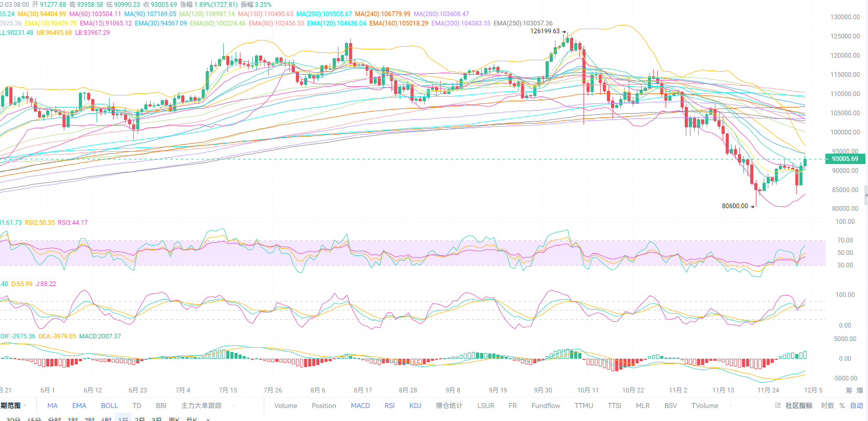This screenshot has height=421, width=868.
Task: Toggle the MA overlay indicator
Action: (x=52, y=405)
